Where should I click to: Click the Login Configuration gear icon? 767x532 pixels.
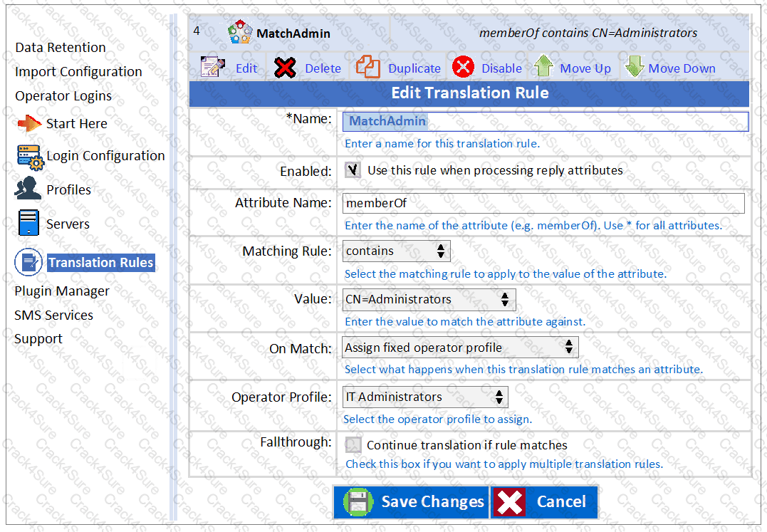(31, 156)
